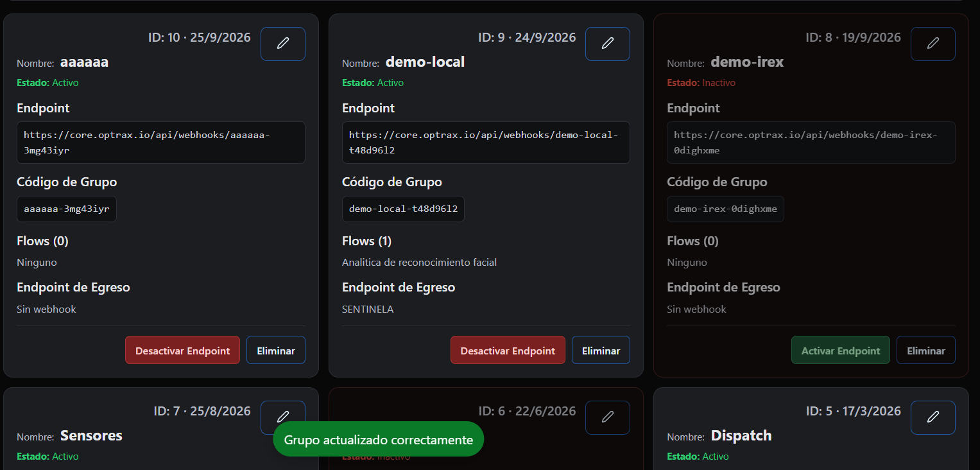Image resolution: width=980 pixels, height=470 pixels.
Task: Select the group name aaaaaa
Action: tap(84, 62)
